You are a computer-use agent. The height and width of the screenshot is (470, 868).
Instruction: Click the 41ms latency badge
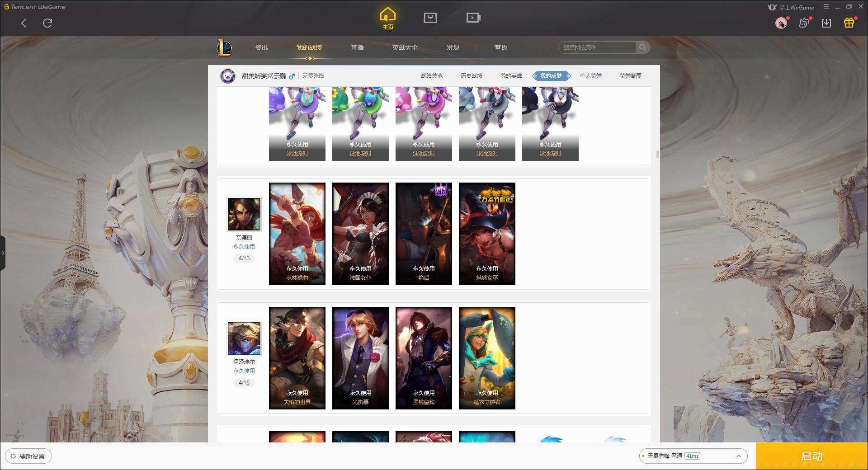coord(692,456)
